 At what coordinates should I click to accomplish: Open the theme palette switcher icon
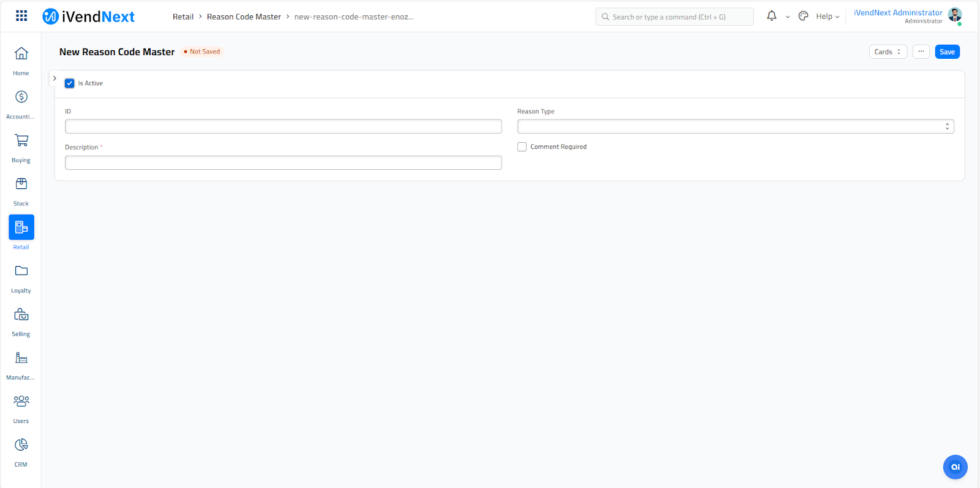(x=804, y=17)
